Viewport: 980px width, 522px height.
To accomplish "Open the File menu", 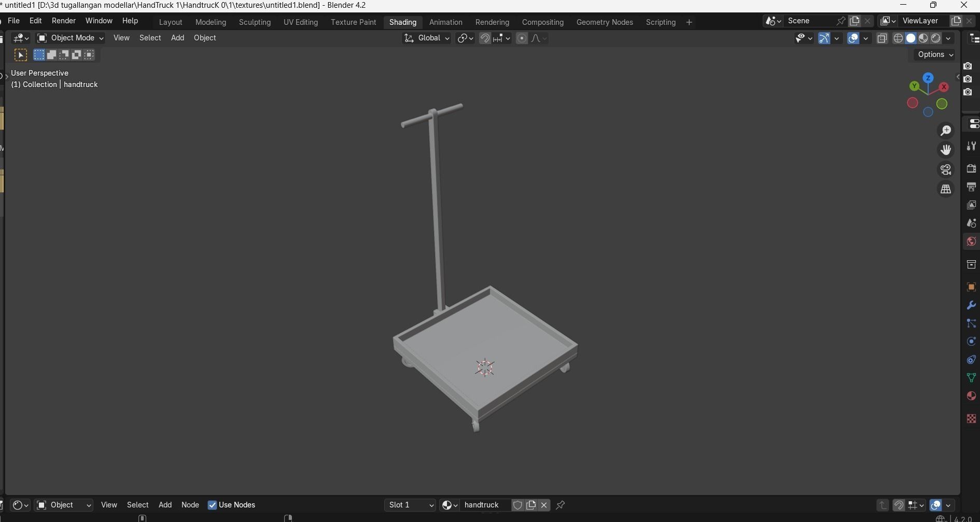I will point(14,21).
